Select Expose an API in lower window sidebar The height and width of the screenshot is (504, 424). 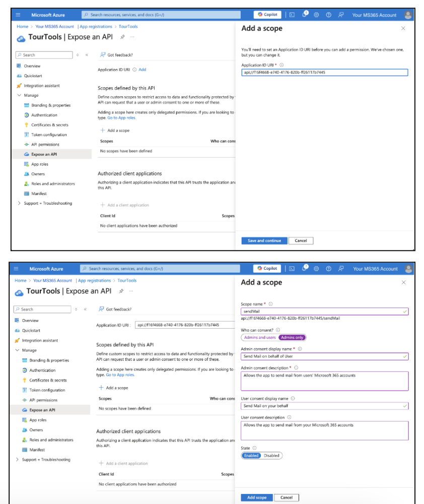(50, 410)
